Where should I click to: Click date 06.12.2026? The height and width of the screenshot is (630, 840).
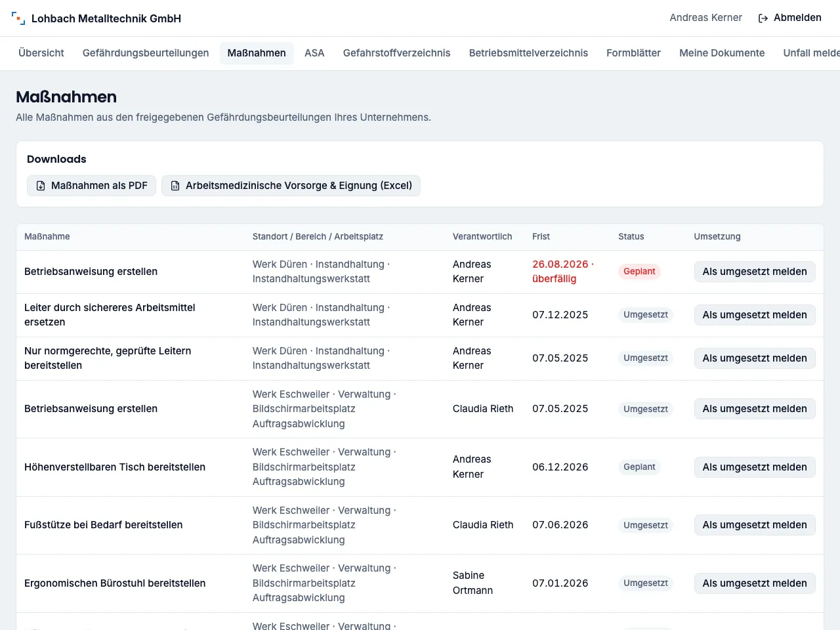pyautogui.click(x=560, y=467)
